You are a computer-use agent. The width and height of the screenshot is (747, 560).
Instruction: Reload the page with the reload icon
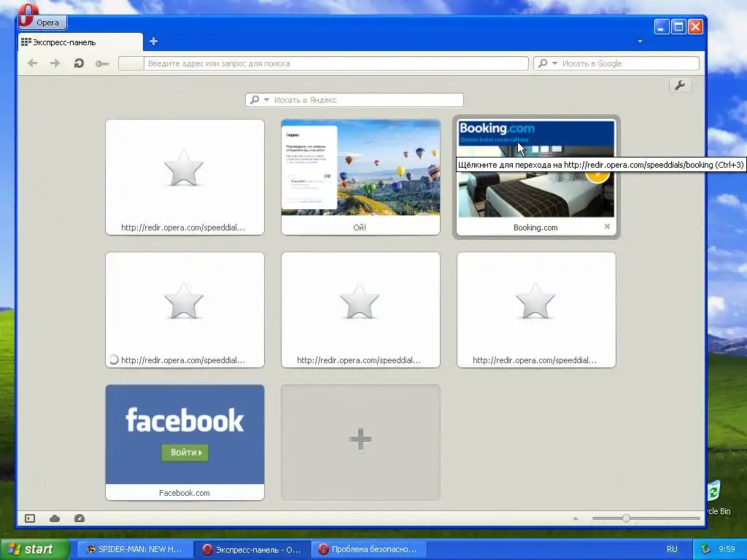click(79, 63)
